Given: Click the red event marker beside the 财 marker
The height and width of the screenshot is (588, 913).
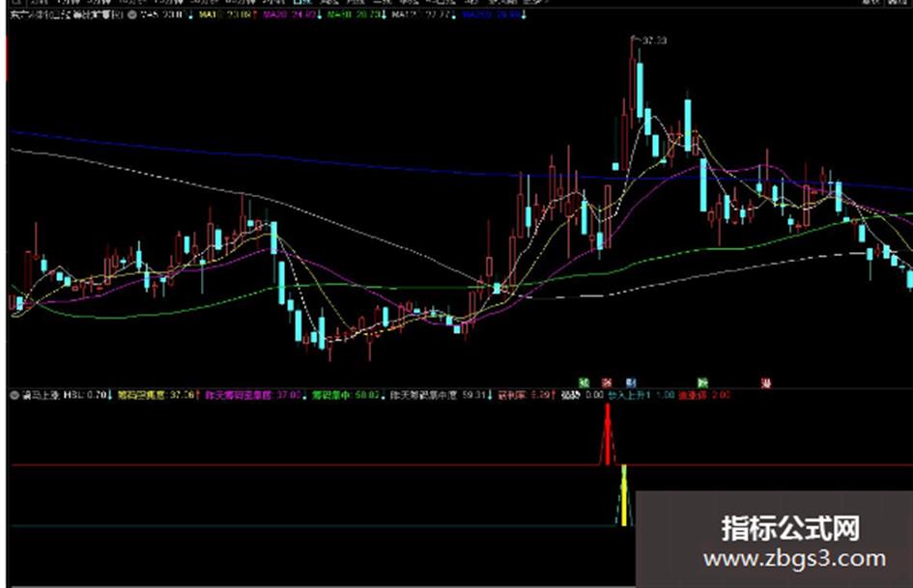Looking at the screenshot, I should (x=607, y=382).
